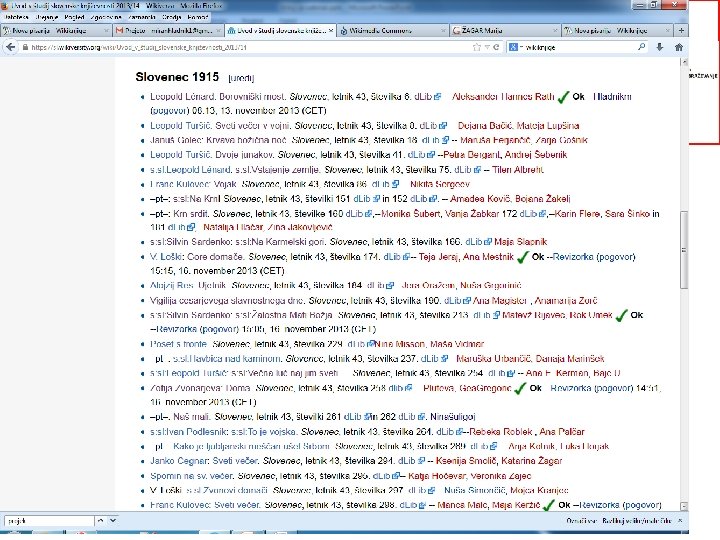
Task: Click the dLib external-link icon in the Na Karmelski gori row
Action: 488,242
